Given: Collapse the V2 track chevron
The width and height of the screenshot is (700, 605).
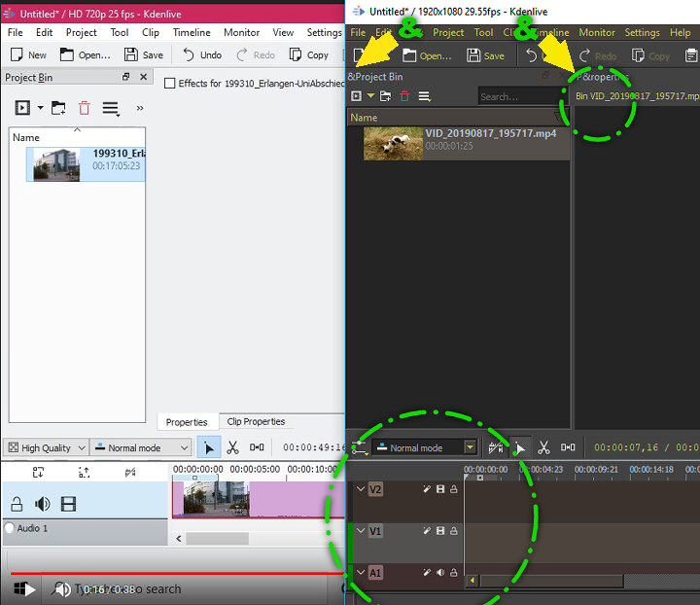Looking at the screenshot, I should click(x=361, y=488).
